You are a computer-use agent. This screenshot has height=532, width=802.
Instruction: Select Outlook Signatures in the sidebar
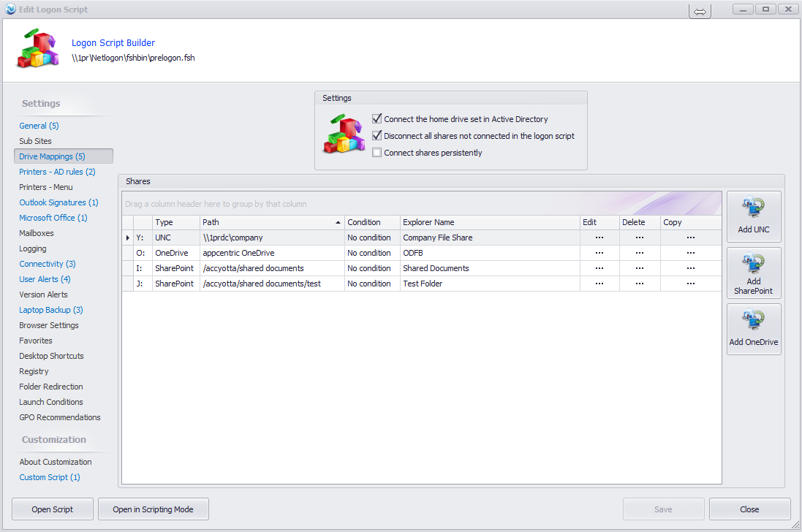pyautogui.click(x=58, y=202)
